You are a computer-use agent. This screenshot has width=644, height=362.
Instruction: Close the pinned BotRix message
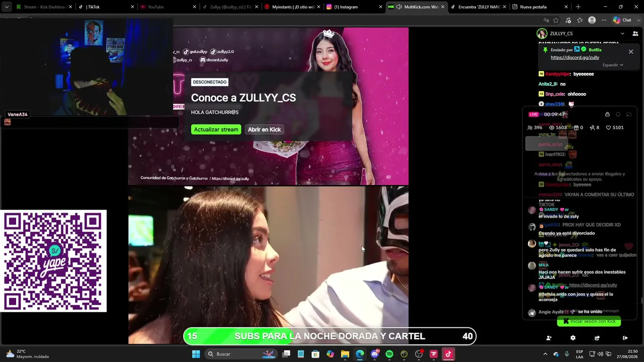click(631, 51)
